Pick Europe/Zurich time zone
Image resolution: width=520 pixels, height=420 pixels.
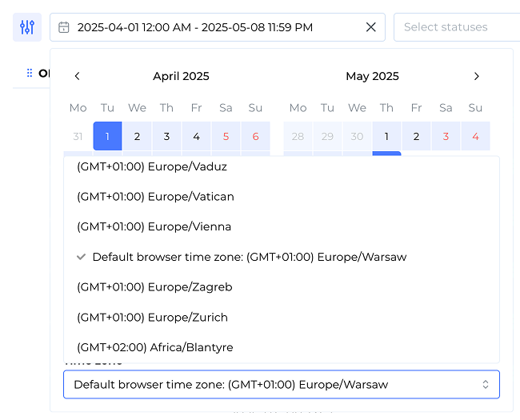tap(152, 318)
